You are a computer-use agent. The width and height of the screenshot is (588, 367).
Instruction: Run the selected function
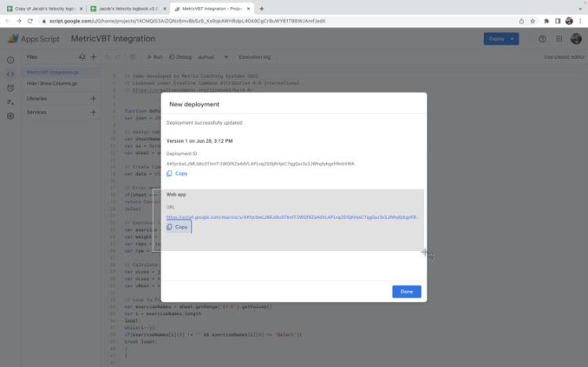click(x=155, y=57)
